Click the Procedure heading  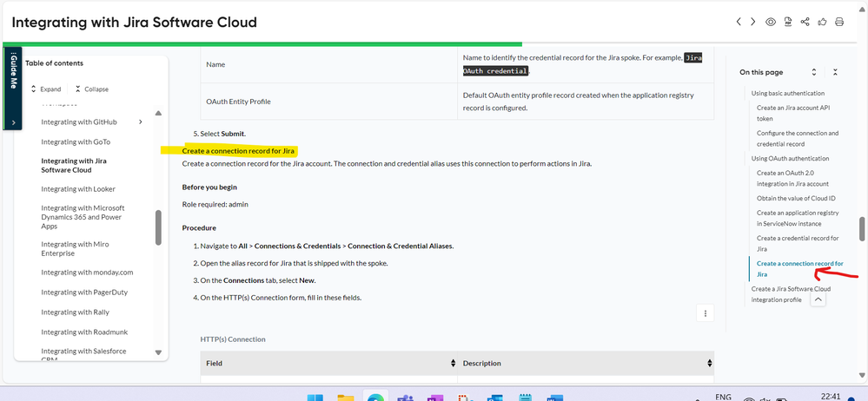point(199,228)
